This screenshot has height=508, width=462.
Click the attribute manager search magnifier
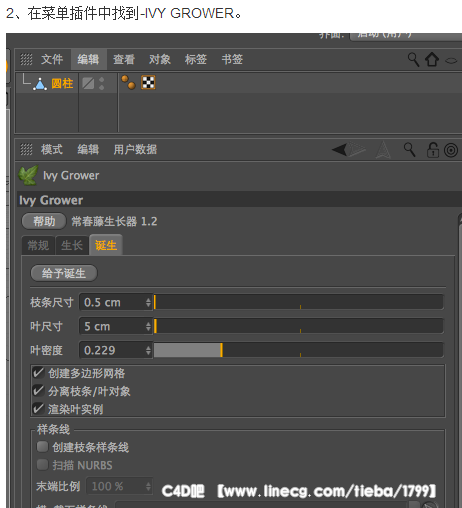409,150
